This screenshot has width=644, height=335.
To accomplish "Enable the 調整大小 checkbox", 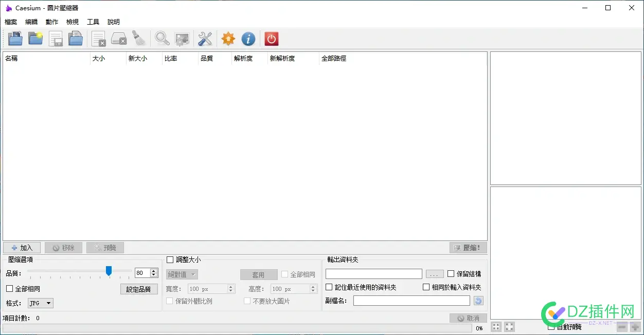I will pos(170,260).
